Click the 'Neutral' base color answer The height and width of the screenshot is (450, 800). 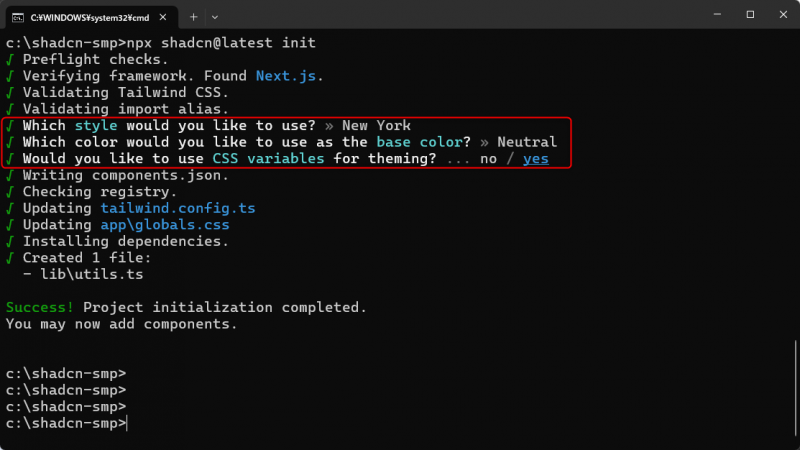(x=527, y=142)
